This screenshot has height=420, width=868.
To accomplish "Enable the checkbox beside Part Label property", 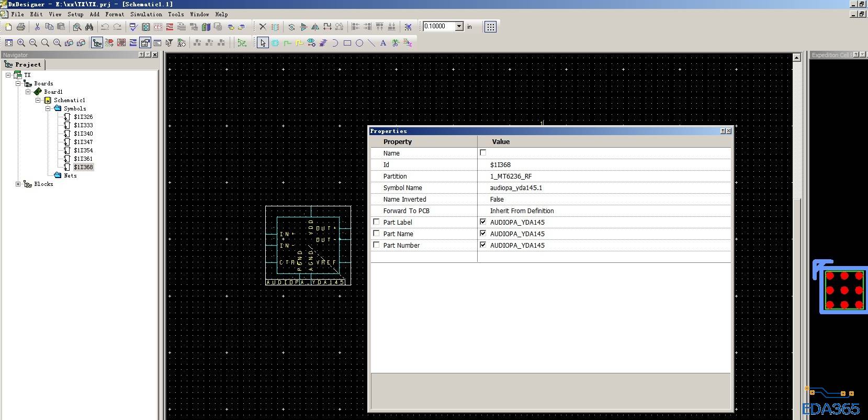I will coord(376,222).
